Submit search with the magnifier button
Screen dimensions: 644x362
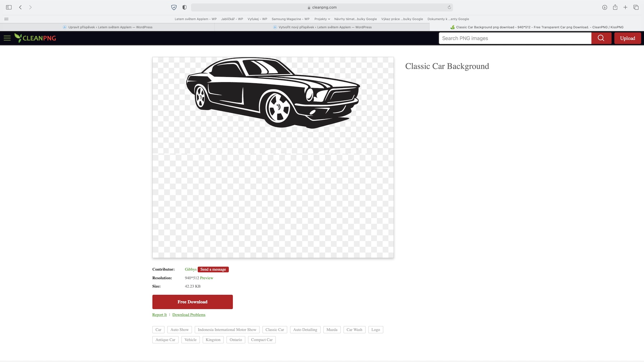pyautogui.click(x=601, y=38)
